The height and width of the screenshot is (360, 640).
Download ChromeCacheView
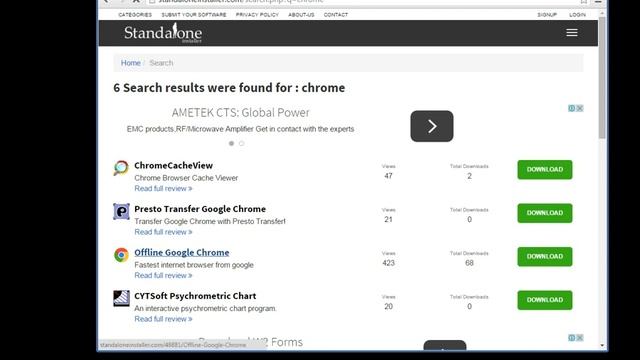click(x=545, y=169)
